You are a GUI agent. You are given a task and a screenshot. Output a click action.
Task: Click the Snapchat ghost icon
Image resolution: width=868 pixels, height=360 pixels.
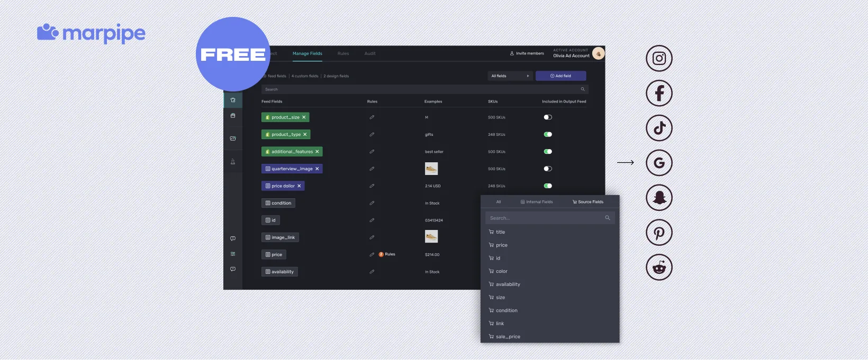click(x=659, y=198)
